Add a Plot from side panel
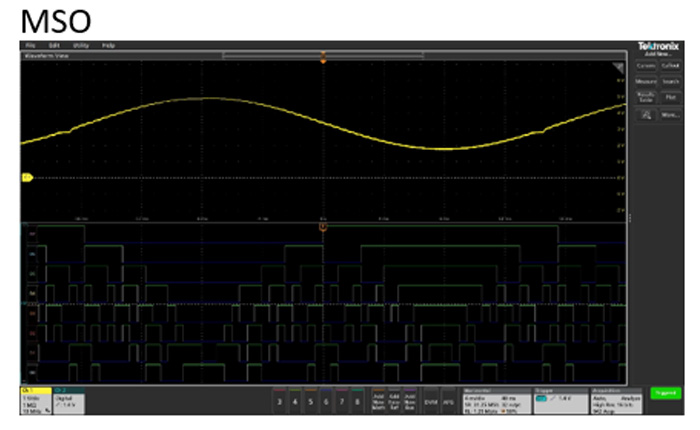This screenshot has width=700, height=430. click(670, 98)
